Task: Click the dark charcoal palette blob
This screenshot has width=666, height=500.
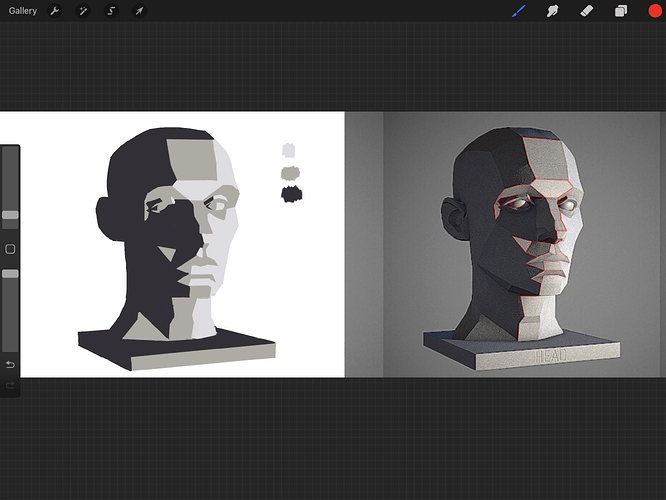Action: (x=291, y=194)
